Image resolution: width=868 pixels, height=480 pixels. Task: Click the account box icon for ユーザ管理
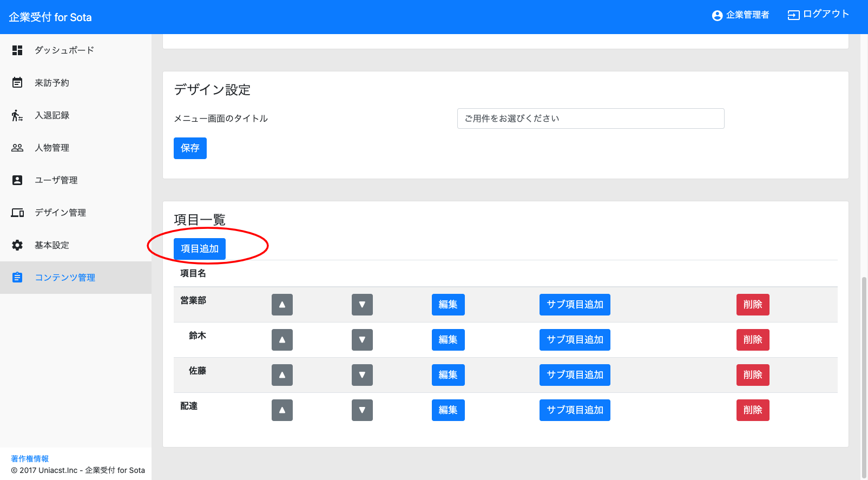point(17,180)
